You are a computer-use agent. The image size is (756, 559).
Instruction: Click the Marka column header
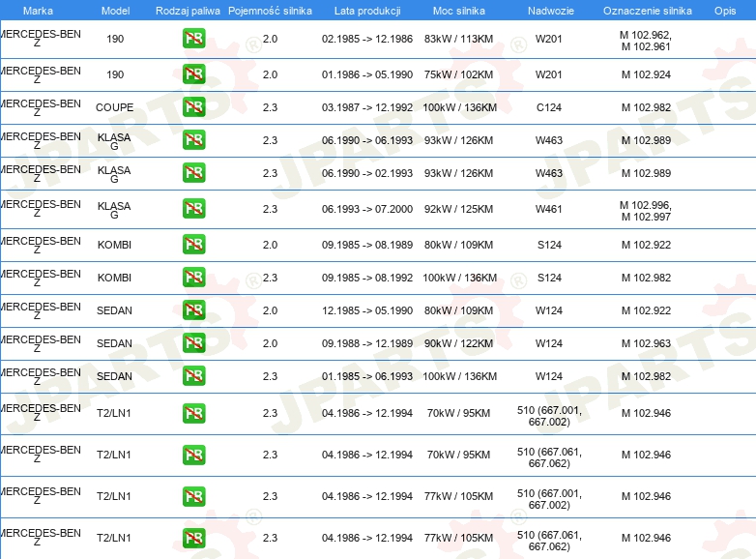(38, 11)
